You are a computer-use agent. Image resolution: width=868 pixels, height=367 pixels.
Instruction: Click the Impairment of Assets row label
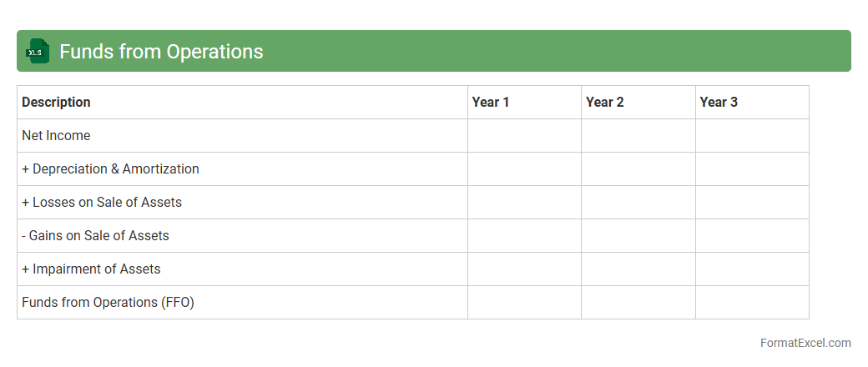pos(91,269)
